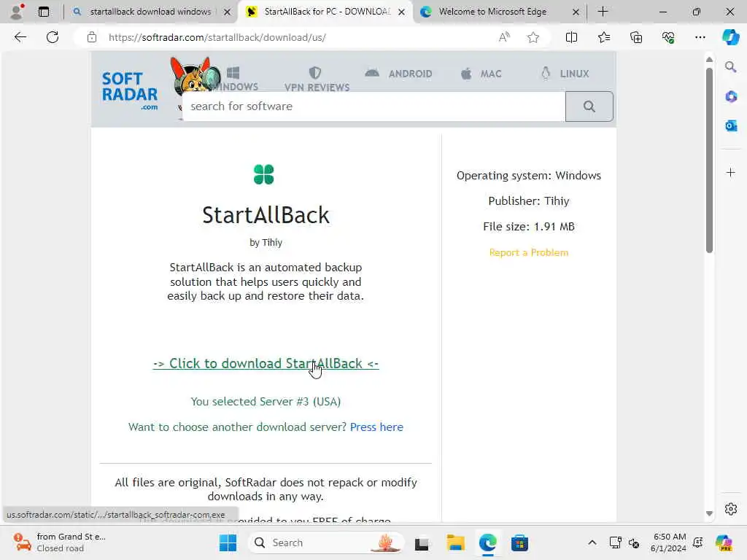View site information padlock icon
Viewport: 747px width, 560px height.
pos(92,37)
